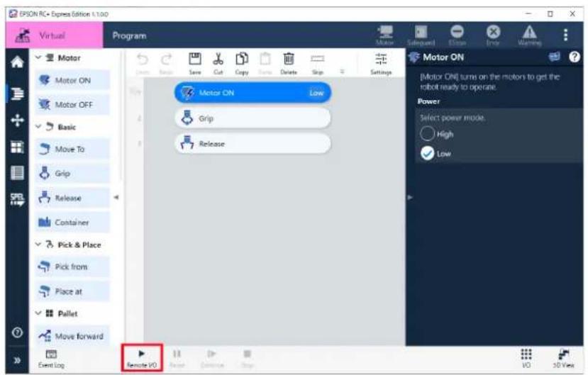The height and width of the screenshot is (375, 588).
Task: Click the Pause playback button
Action: pyautogui.click(x=177, y=359)
